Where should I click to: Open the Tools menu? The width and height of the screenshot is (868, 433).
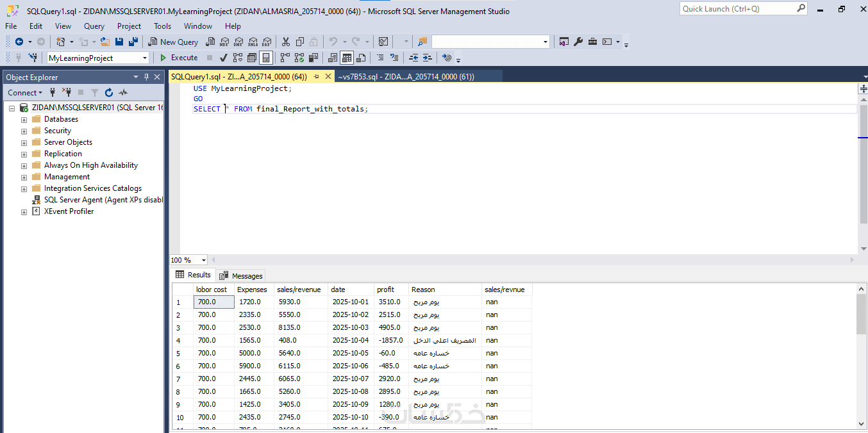162,26
